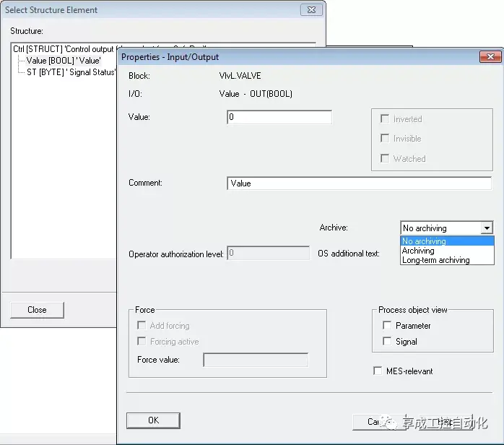The width and height of the screenshot is (504, 445).
Task: Tick the Add forcing checkbox
Action: (x=142, y=325)
